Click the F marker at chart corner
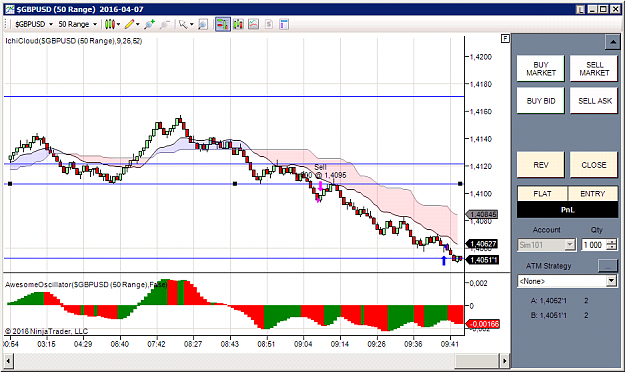The height and width of the screenshot is (374, 625). tap(505, 38)
